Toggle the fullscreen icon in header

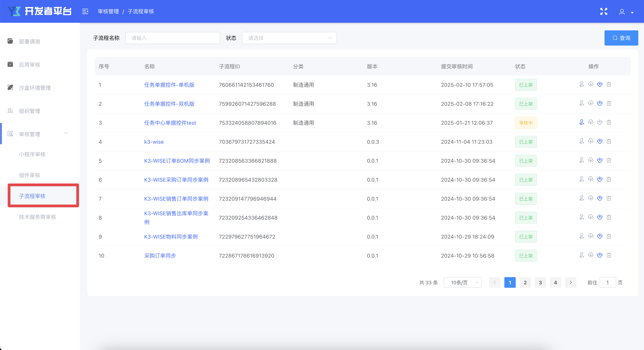[604, 12]
